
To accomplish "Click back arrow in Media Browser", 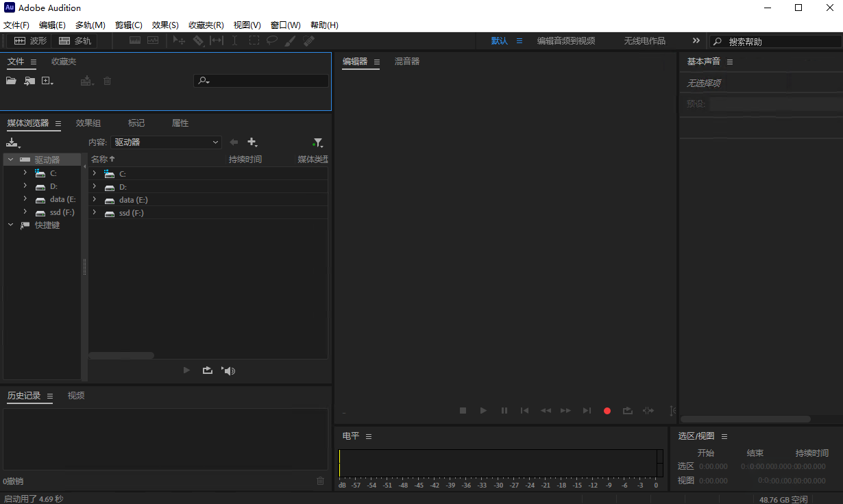I will click(x=234, y=142).
